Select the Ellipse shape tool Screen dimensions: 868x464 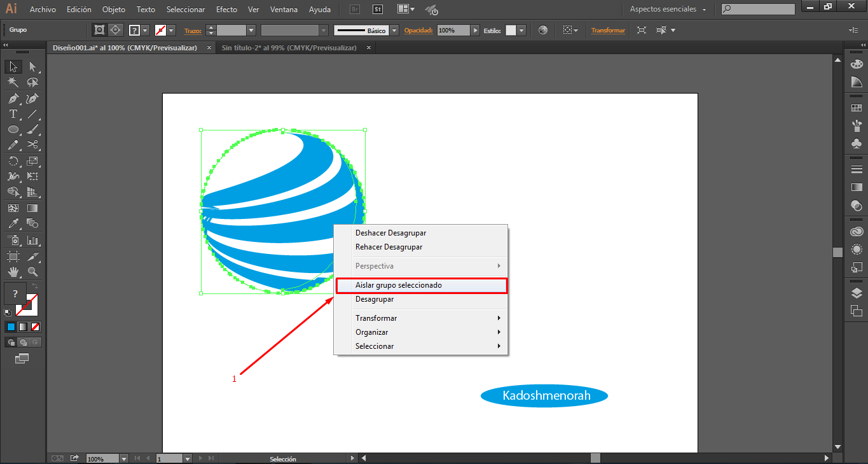pos(13,129)
